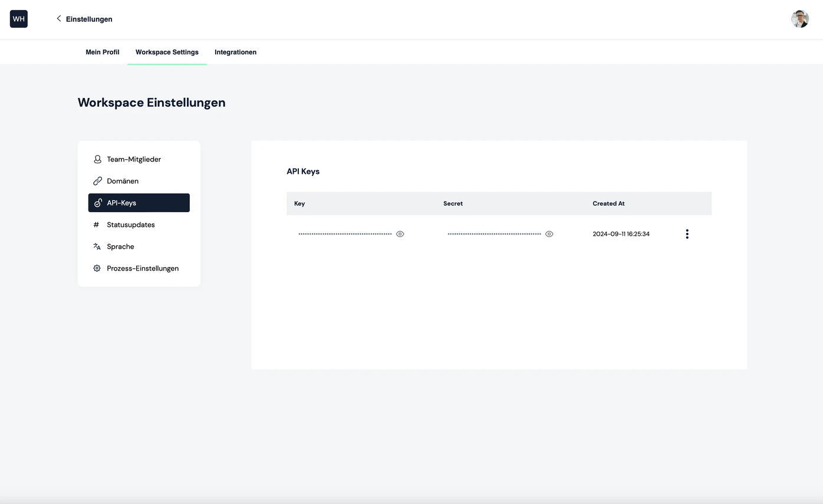Go back using the Einstellungen arrow
The width and height of the screenshot is (823, 504).
pyautogui.click(x=58, y=19)
